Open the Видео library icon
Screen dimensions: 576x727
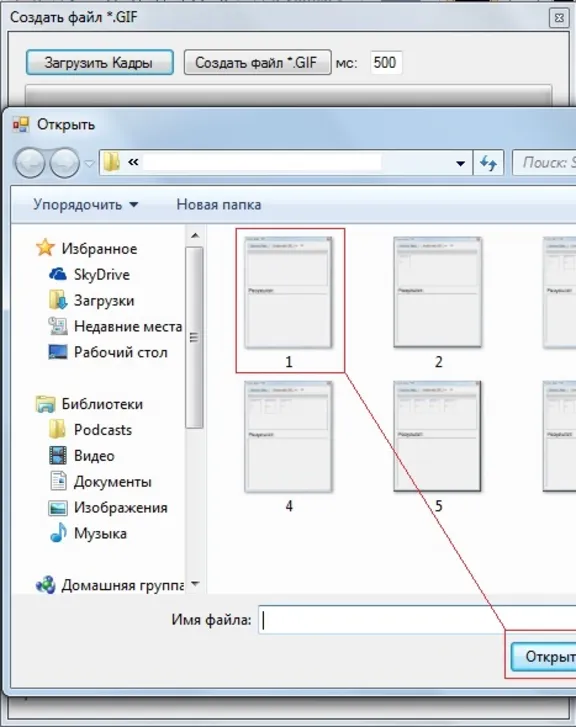pyautogui.click(x=58, y=456)
